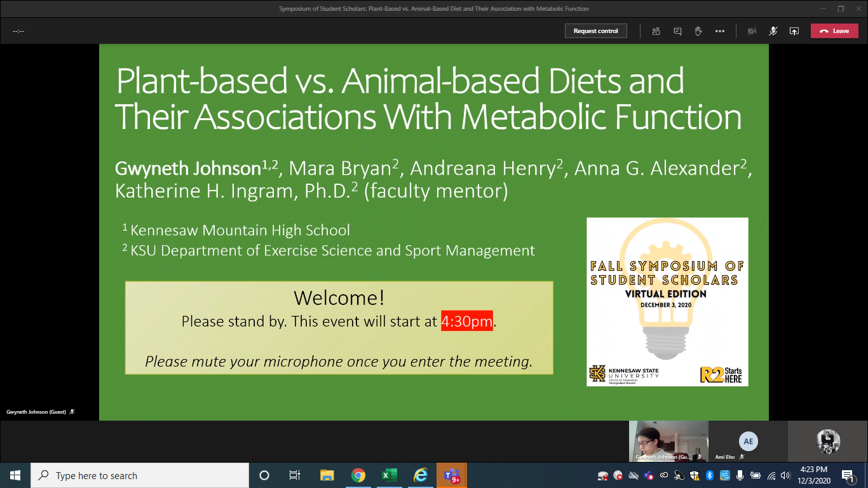Screen dimensions: 868x488
Task: Open the More actions ellipsis menu
Action: point(719,31)
